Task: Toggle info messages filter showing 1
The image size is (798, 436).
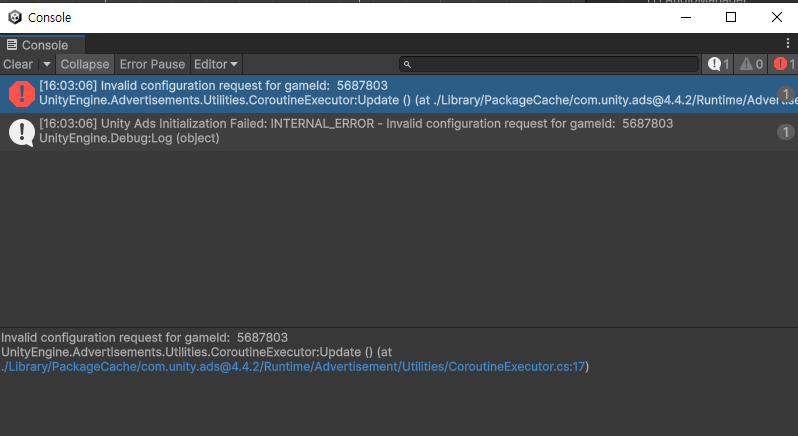Action: tap(719, 64)
